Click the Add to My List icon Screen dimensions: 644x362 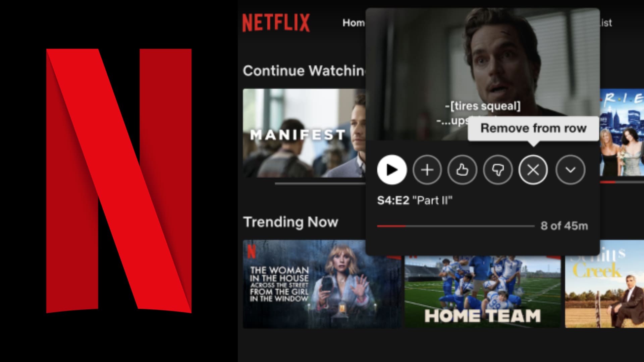point(427,170)
